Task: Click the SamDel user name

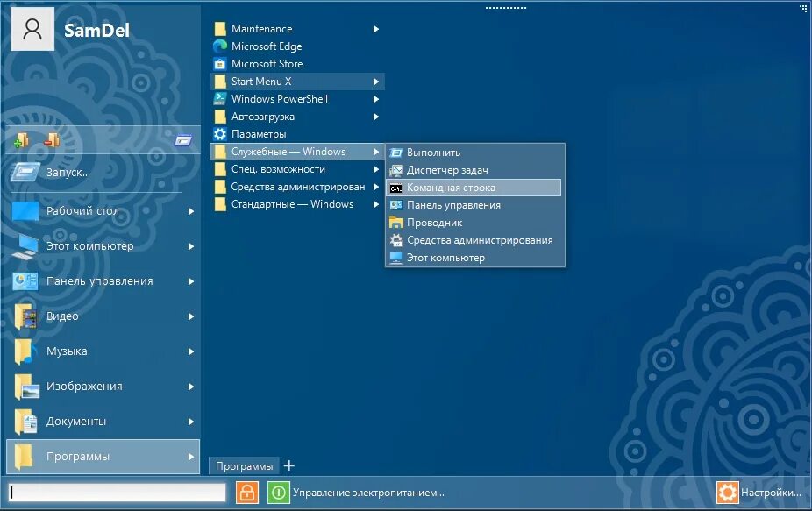Action: point(96,30)
